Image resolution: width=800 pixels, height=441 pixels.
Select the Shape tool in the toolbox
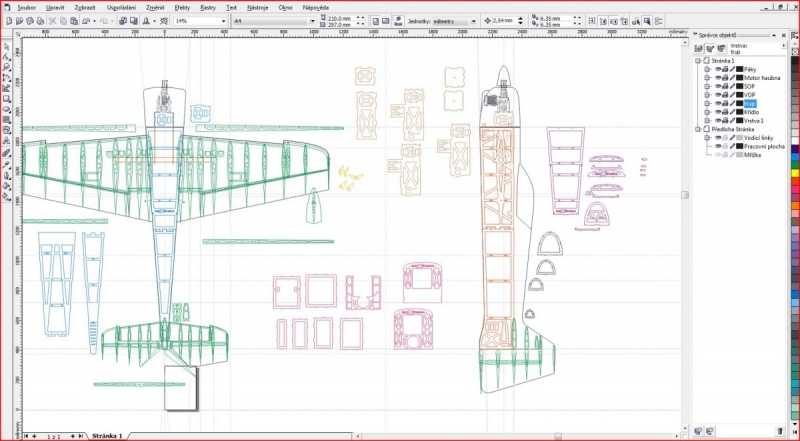[6, 57]
